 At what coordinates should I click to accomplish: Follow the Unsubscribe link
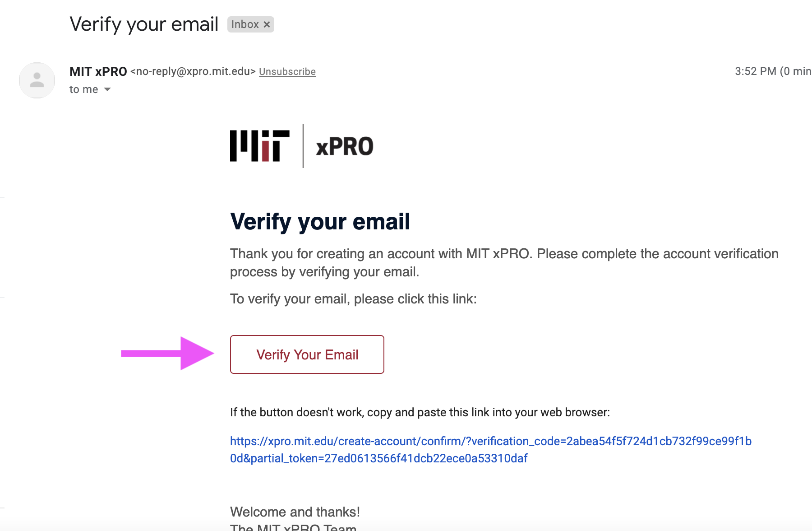287,71
